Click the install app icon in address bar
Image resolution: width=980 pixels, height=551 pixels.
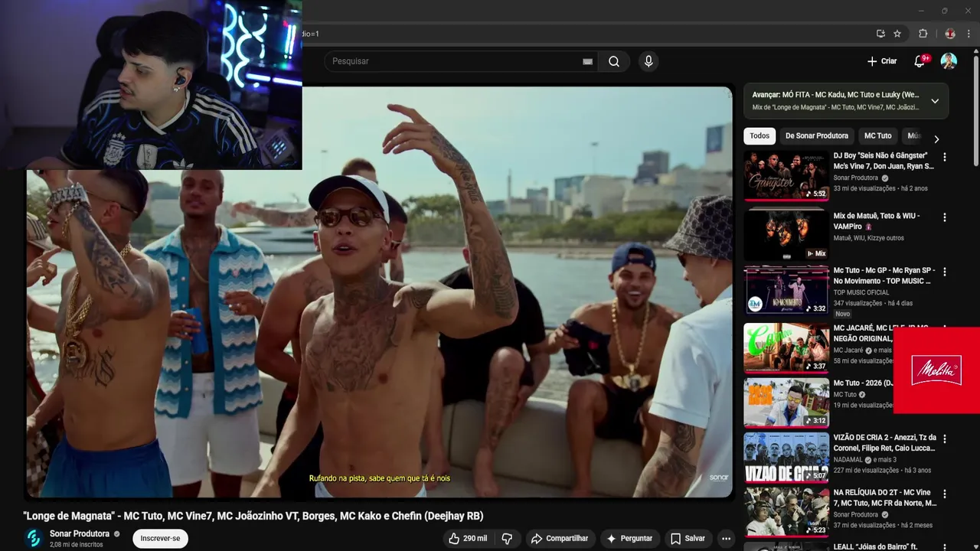[880, 34]
